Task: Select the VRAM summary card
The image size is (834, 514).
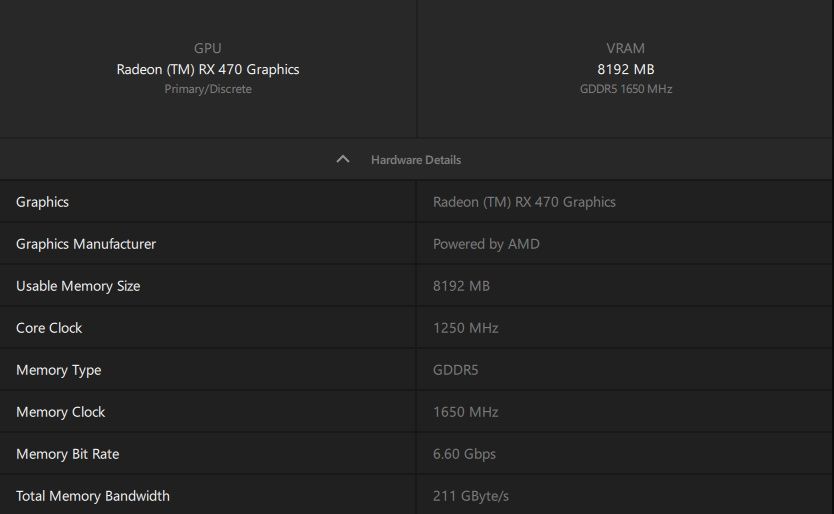Action: (x=625, y=69)
